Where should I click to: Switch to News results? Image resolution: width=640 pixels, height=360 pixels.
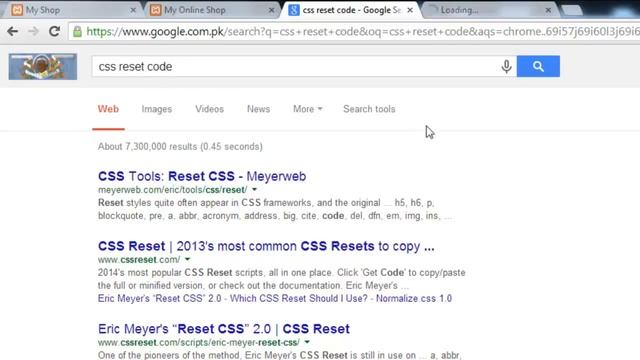coord(258,109)
